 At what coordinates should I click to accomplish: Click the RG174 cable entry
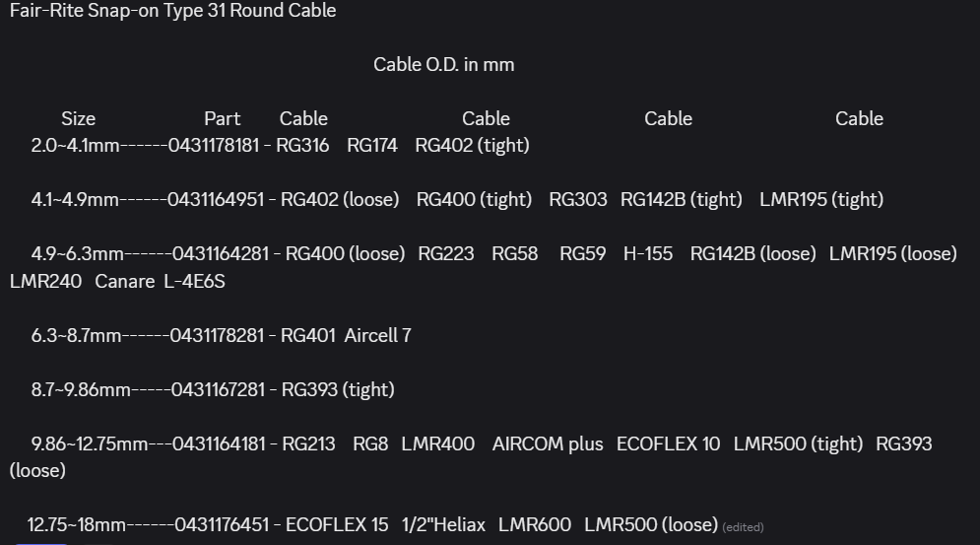coord(372,146)
